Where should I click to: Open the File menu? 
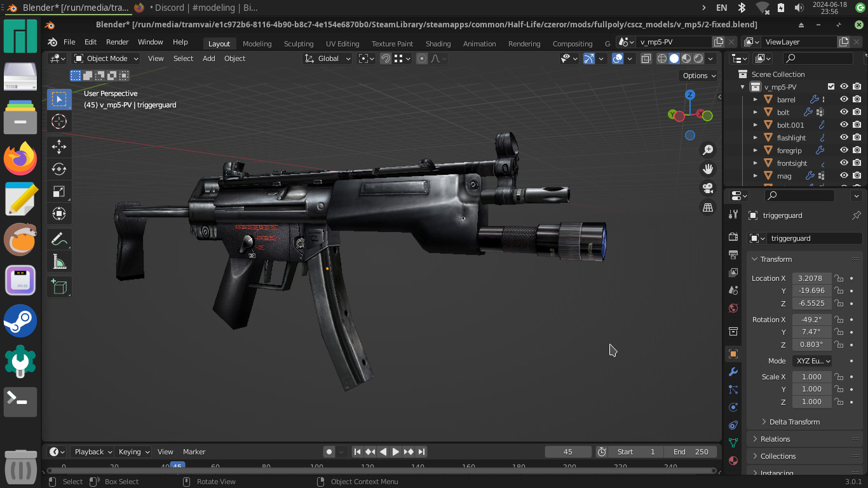pos(69,42)
